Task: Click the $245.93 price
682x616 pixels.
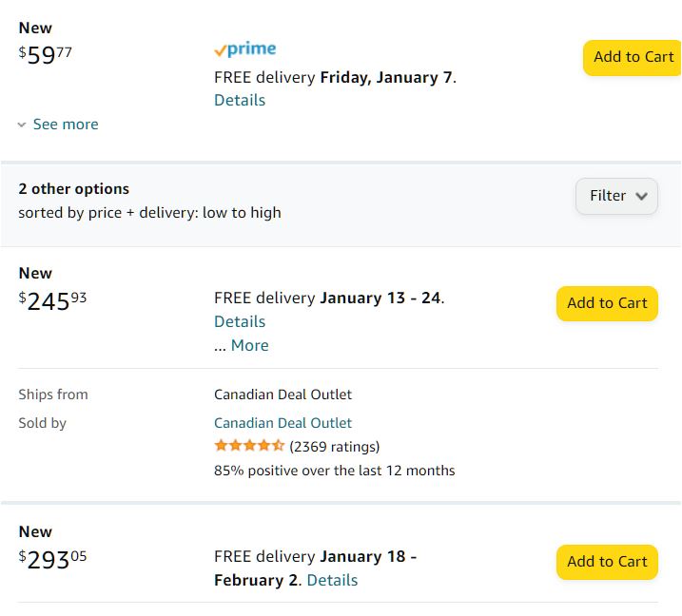Action: [53, 301]
